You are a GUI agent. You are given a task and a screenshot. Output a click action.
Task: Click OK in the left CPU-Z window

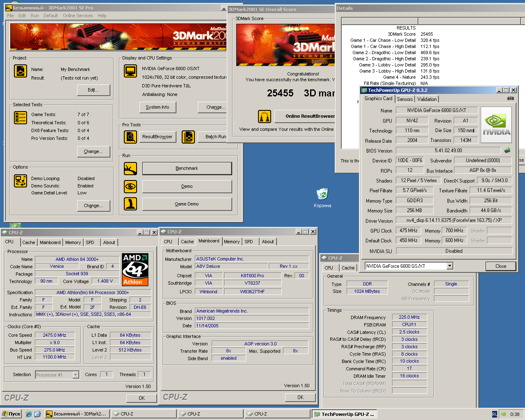(142, 398)
